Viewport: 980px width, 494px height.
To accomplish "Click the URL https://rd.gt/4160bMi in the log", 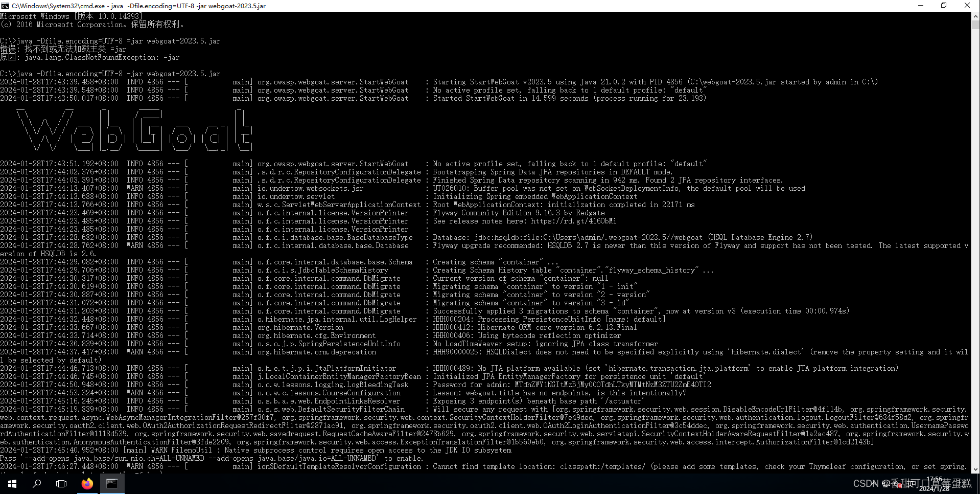I will [573, 221].
